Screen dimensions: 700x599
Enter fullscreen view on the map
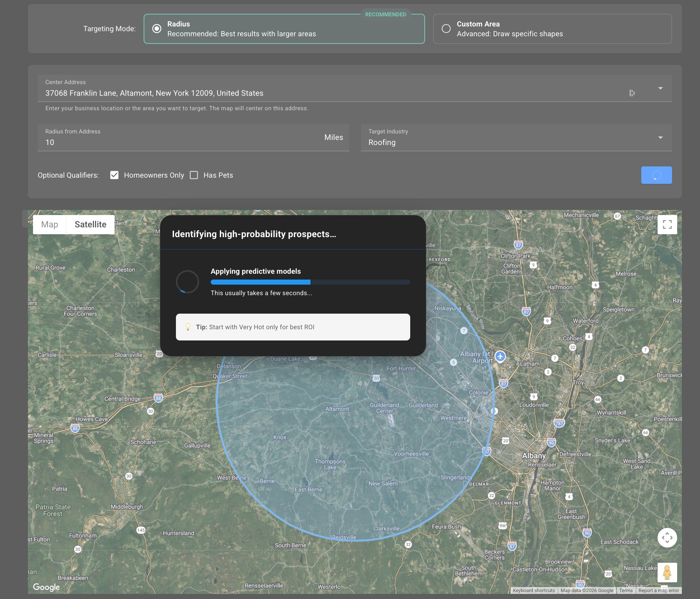[x=668, y=224]
